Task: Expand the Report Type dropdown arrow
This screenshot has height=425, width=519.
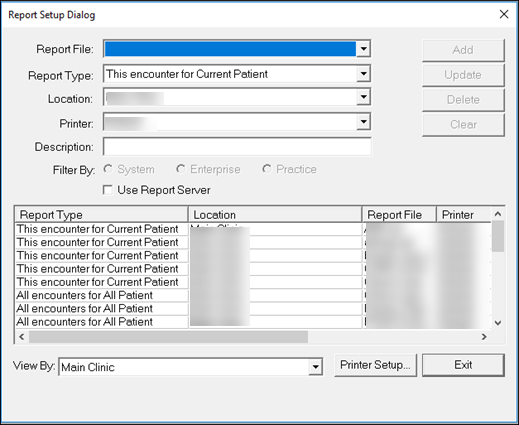Action: tap(363, 74)
